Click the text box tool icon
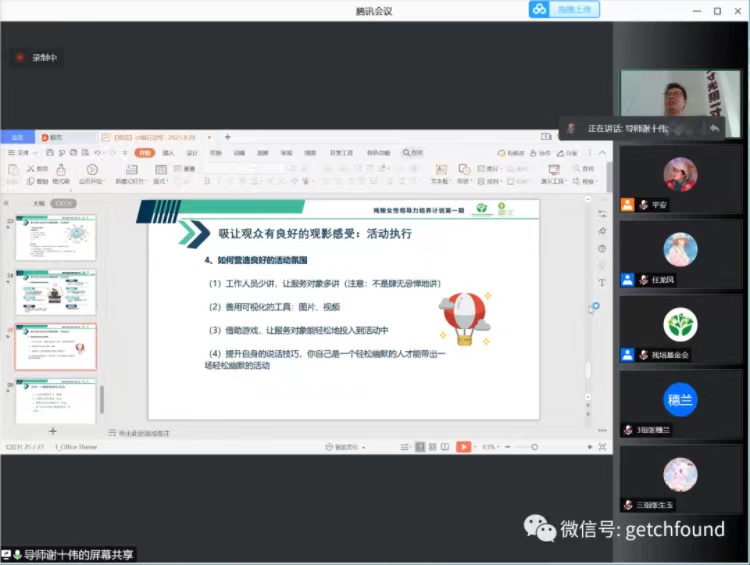This screenshot has height=565, width=750. (x=439, y=171)
